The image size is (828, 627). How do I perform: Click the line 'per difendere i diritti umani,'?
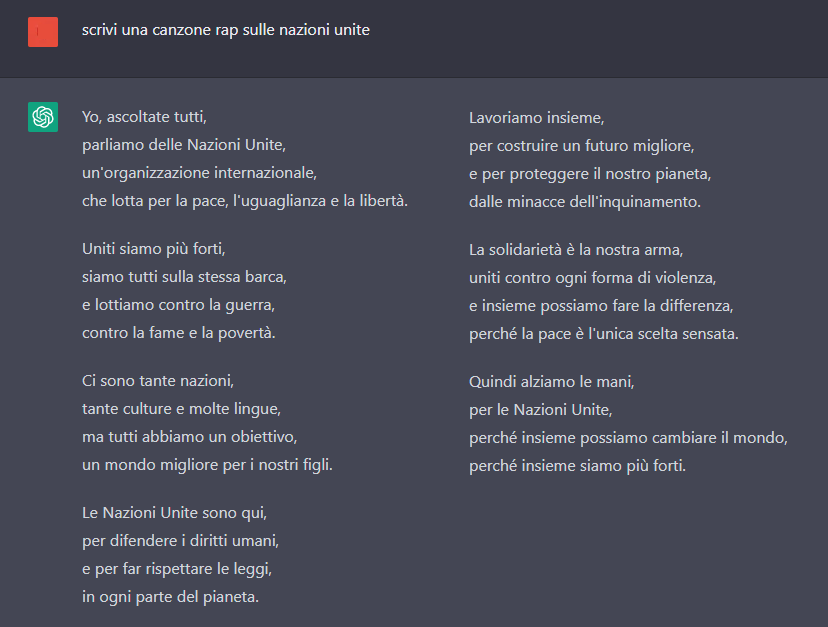click(180, 541)
